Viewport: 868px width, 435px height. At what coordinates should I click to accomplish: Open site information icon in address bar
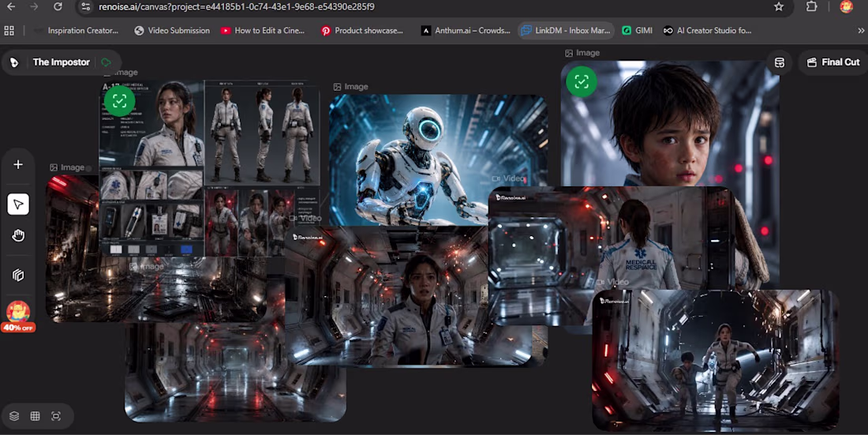(85, 6)
